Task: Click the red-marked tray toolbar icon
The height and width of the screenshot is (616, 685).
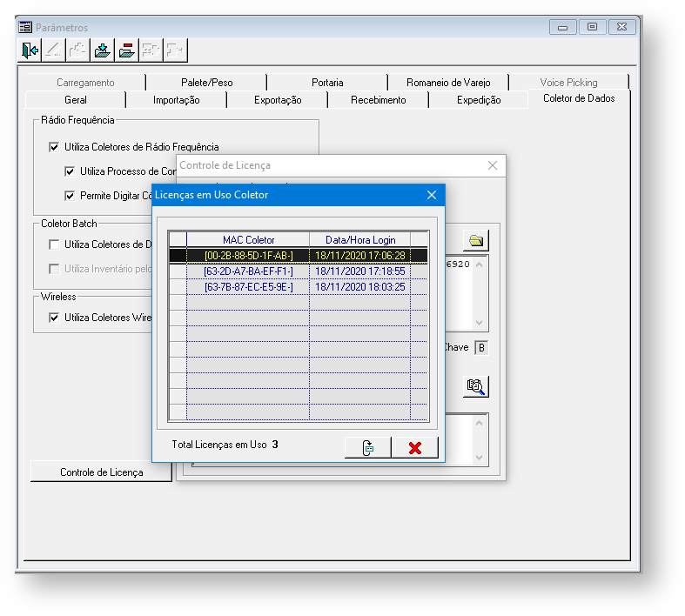Action: click(x=127, y=50)
